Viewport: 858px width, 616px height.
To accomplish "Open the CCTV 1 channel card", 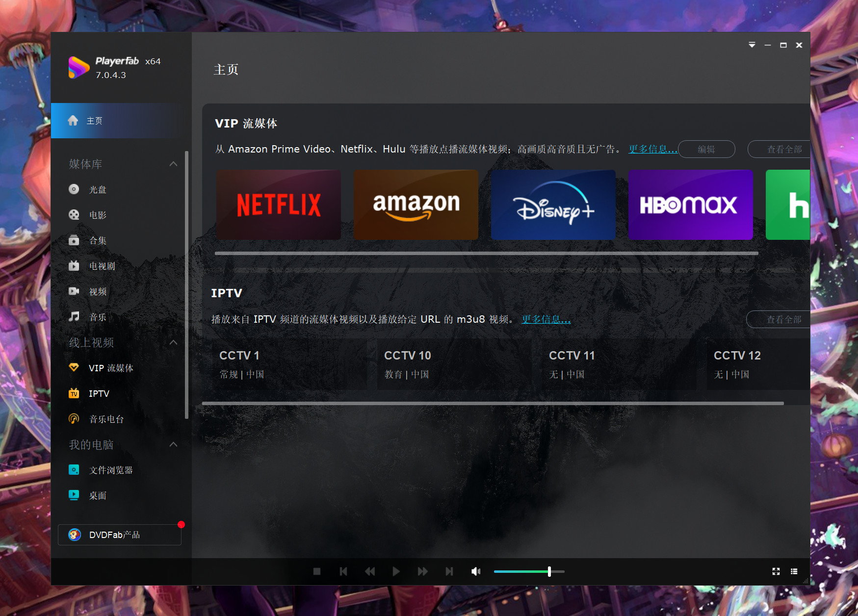I will pos(288,364).
